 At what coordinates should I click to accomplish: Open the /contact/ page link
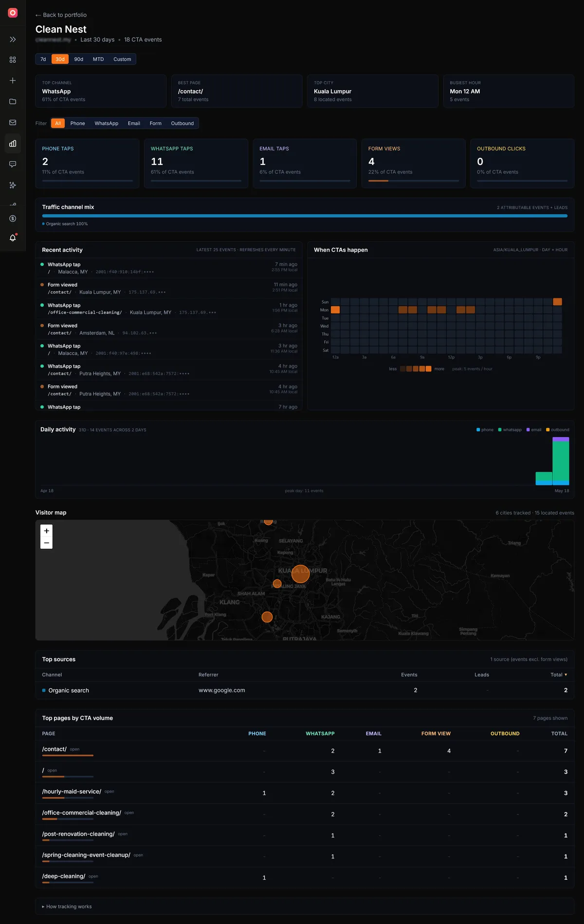(55, 749)
